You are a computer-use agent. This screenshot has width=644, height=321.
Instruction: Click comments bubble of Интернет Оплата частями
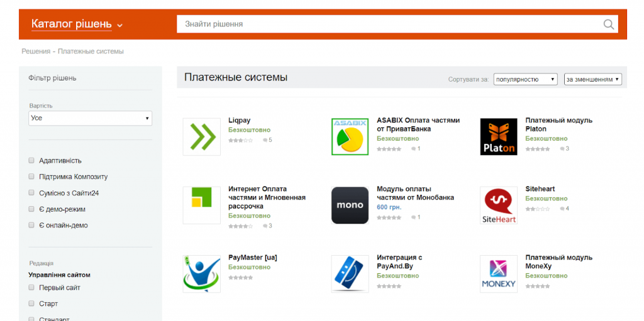pyautogui.click(x=267, y=226)
